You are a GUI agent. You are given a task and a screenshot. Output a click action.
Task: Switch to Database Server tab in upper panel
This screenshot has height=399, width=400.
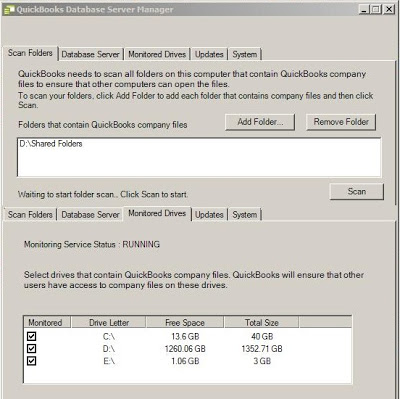tap(90, 54)
